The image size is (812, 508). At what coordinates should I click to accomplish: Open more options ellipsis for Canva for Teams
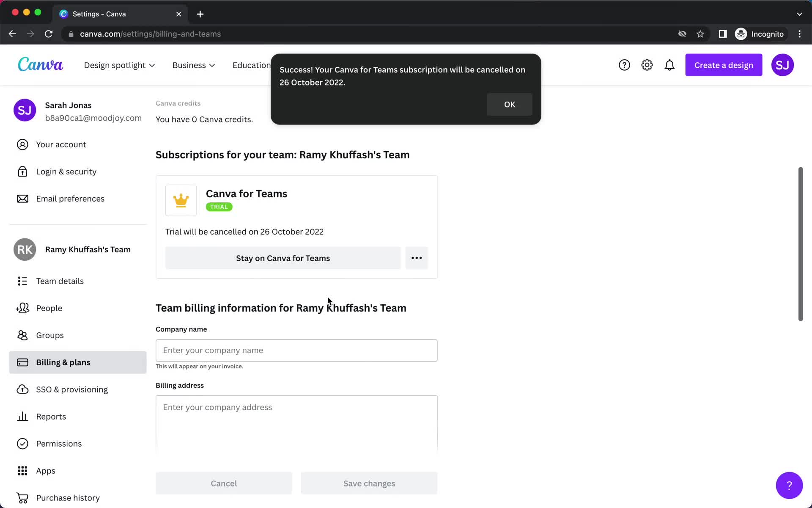(417, 258)
